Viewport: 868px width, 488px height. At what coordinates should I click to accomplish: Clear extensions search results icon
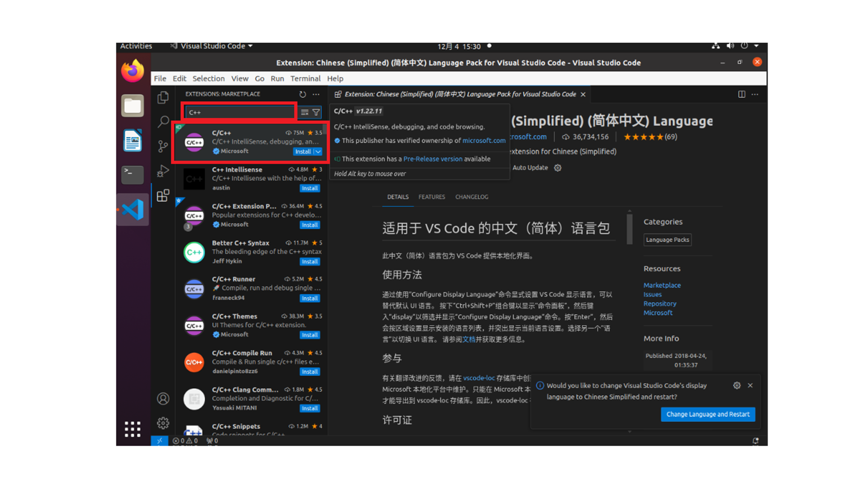pos(305,112)
